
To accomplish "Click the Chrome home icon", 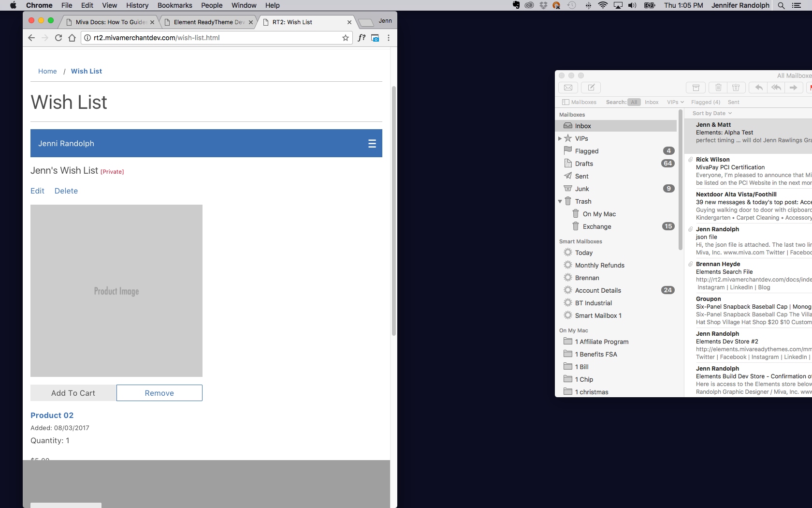I will point(72,38).
